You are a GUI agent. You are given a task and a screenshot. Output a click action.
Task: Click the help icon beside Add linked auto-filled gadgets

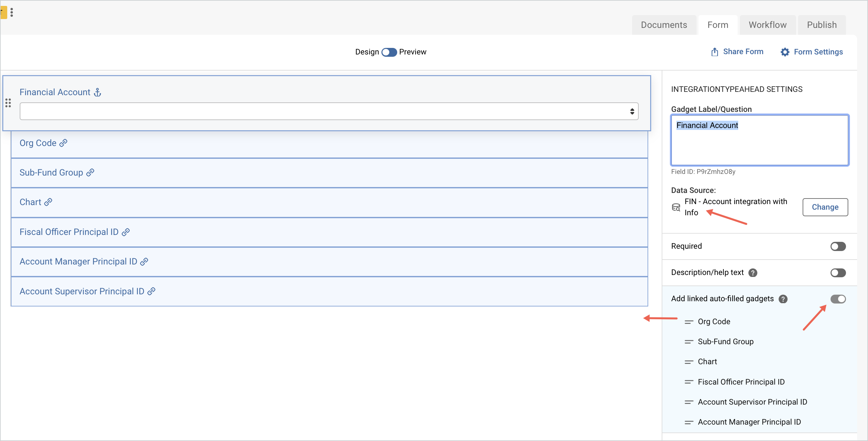784,299
